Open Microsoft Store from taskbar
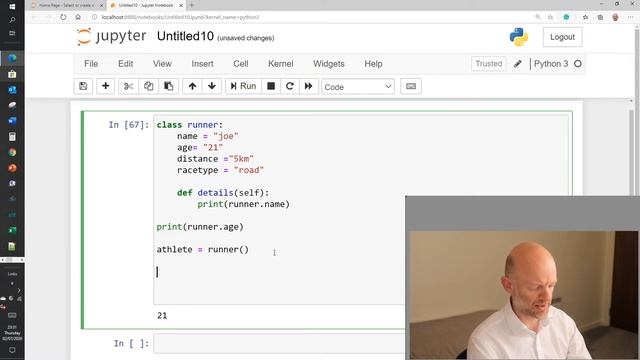 [12, 74]
